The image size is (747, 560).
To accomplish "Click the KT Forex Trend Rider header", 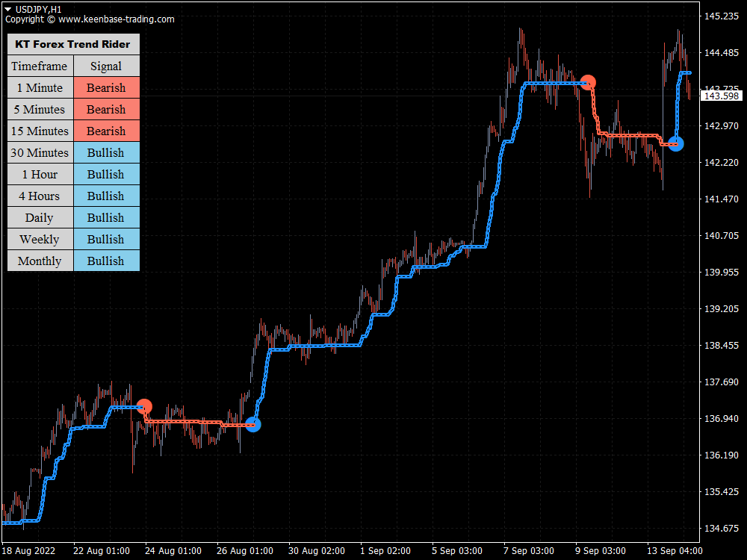I will point(73,44).
